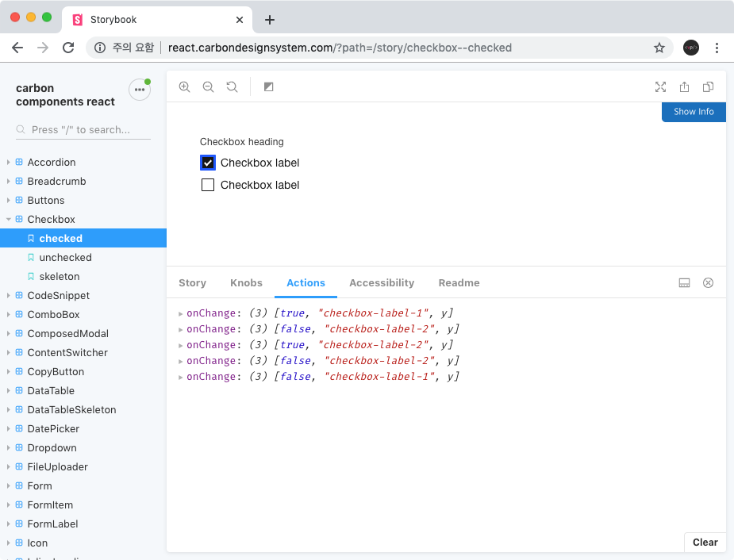The height and width of the screenshot is (560, 734).
Task: Check the second Checkbox label checkbox
Action: click(208, 185)
